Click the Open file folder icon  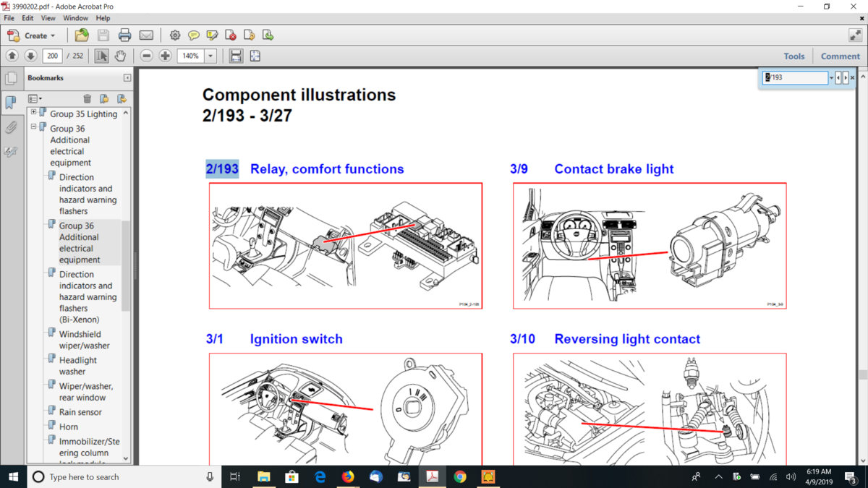(82, 35)
